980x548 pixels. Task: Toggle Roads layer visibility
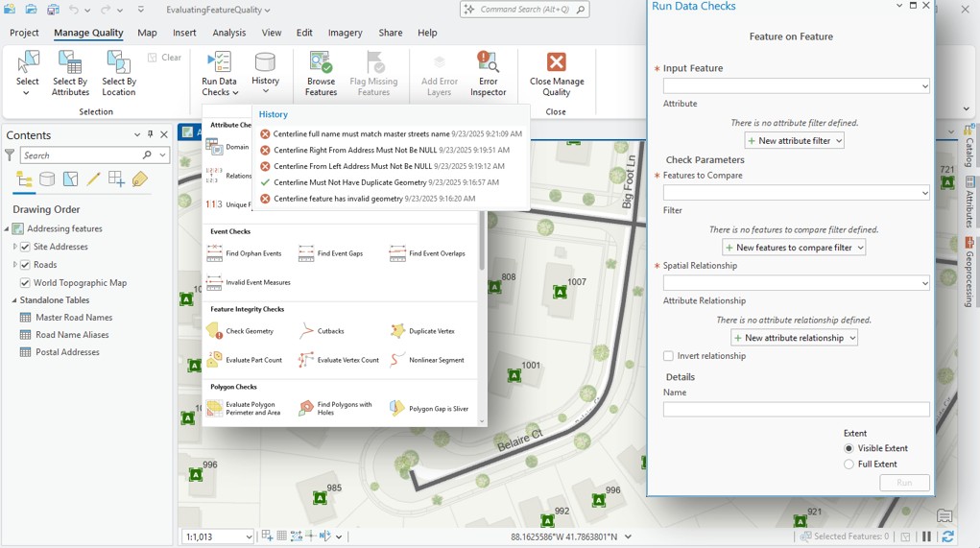(25, 265)
